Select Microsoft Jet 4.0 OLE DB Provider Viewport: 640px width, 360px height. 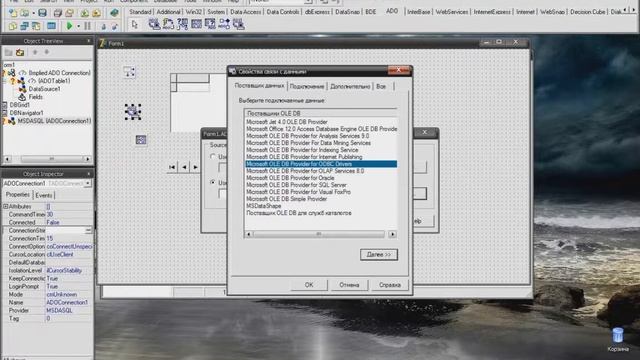(287, 122)
